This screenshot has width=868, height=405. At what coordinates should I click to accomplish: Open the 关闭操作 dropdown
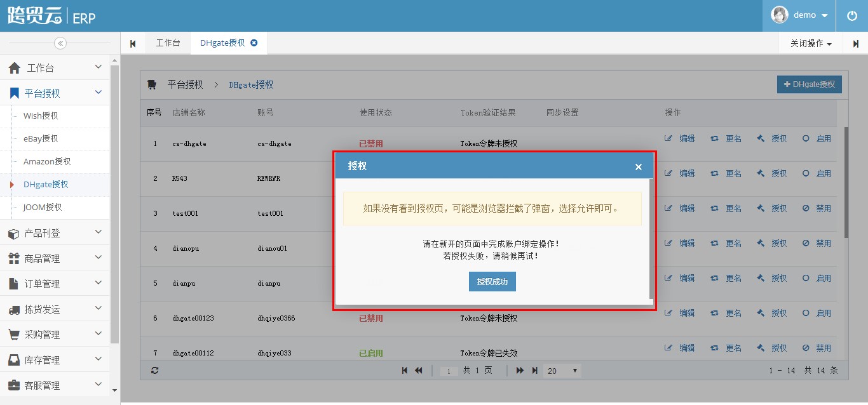pyautogui.click(x=811, y=43)
